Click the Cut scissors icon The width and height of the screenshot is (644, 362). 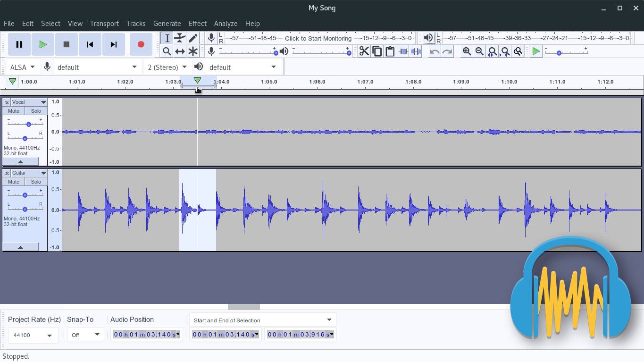tap(364, 51)
